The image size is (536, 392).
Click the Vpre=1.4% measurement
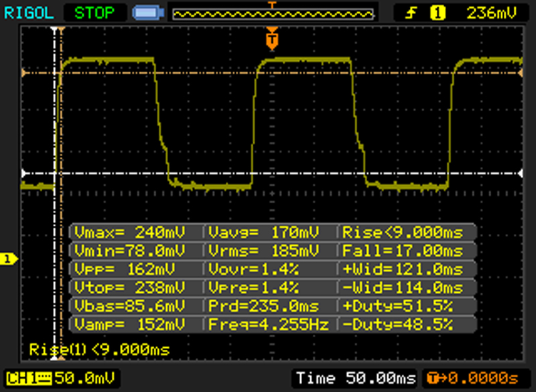tap(253, 287)
